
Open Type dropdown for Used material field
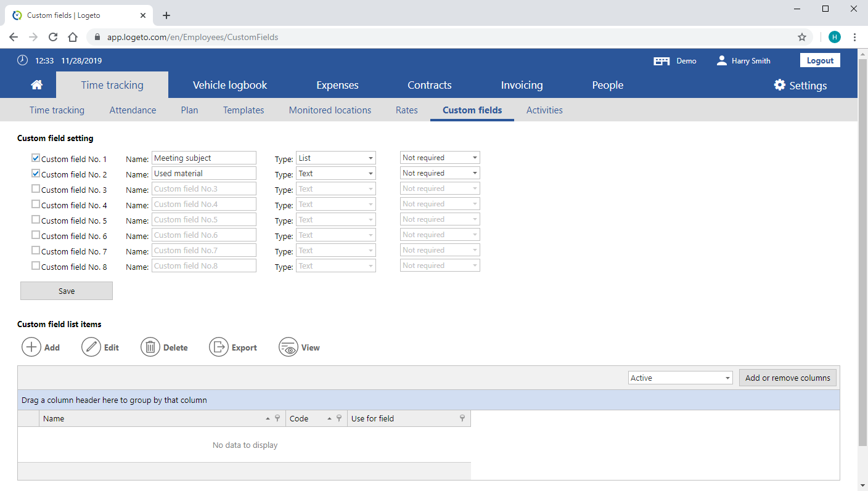tap(336, 174)
